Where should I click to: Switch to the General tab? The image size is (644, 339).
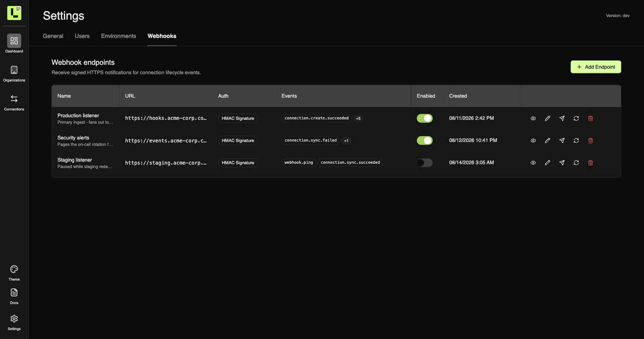point(53,36)
